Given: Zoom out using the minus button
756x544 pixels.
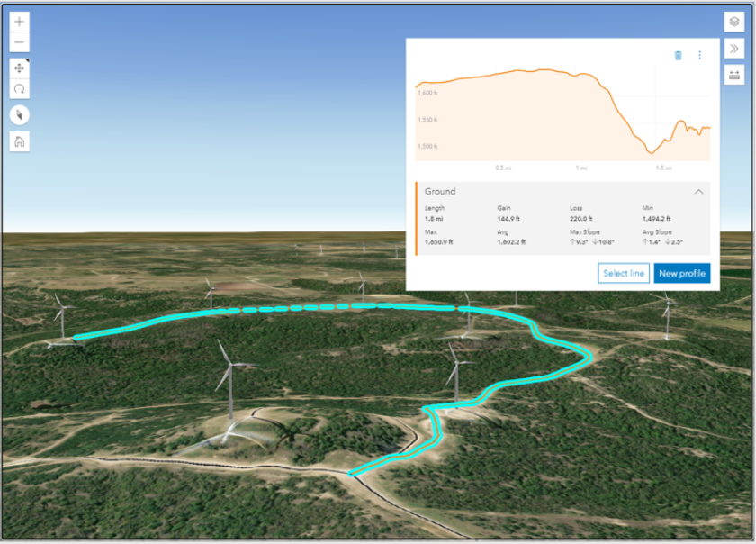Looking at the screenshot, I should click(x=19, y=42).
